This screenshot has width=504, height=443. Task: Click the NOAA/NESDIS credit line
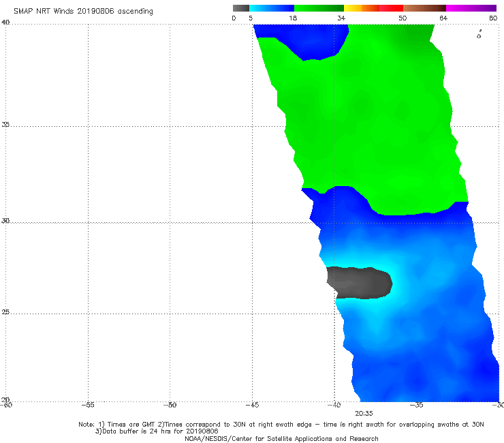281,439
